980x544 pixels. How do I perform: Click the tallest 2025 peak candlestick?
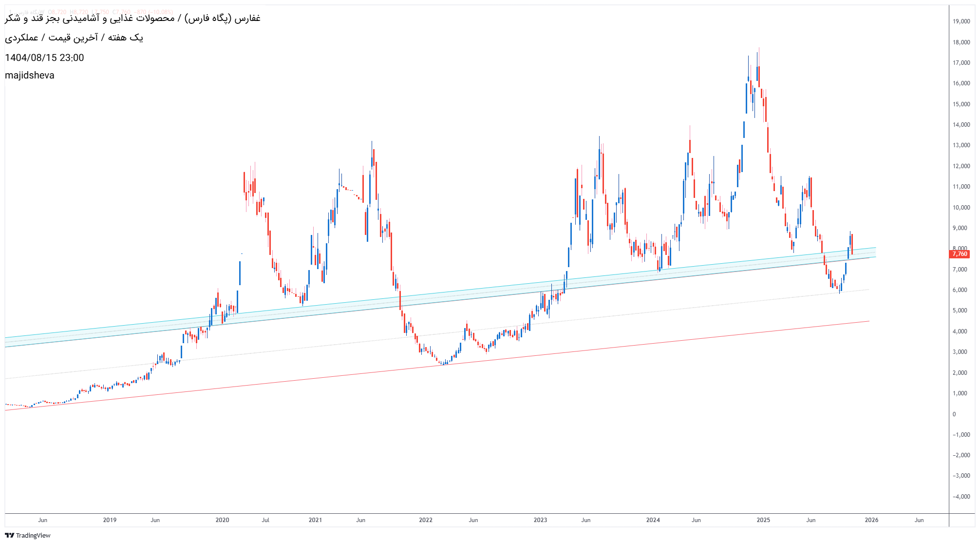point(758,73)
